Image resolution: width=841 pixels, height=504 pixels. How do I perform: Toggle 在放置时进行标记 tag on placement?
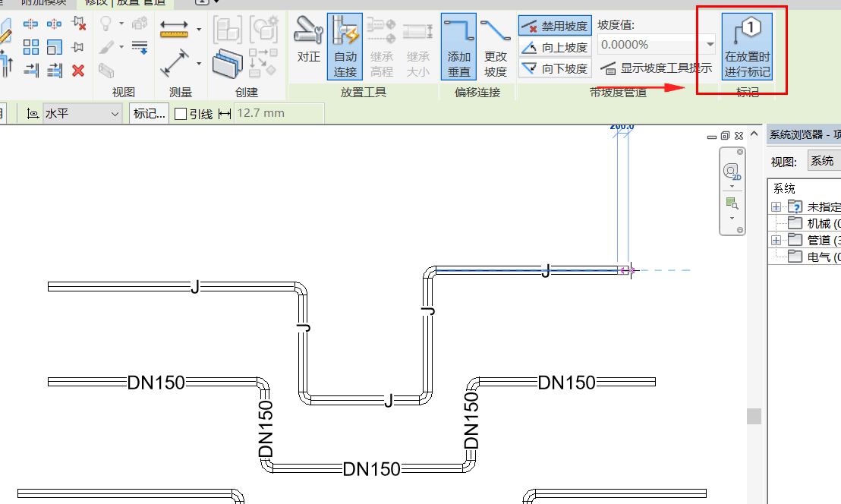click(747, 46)
